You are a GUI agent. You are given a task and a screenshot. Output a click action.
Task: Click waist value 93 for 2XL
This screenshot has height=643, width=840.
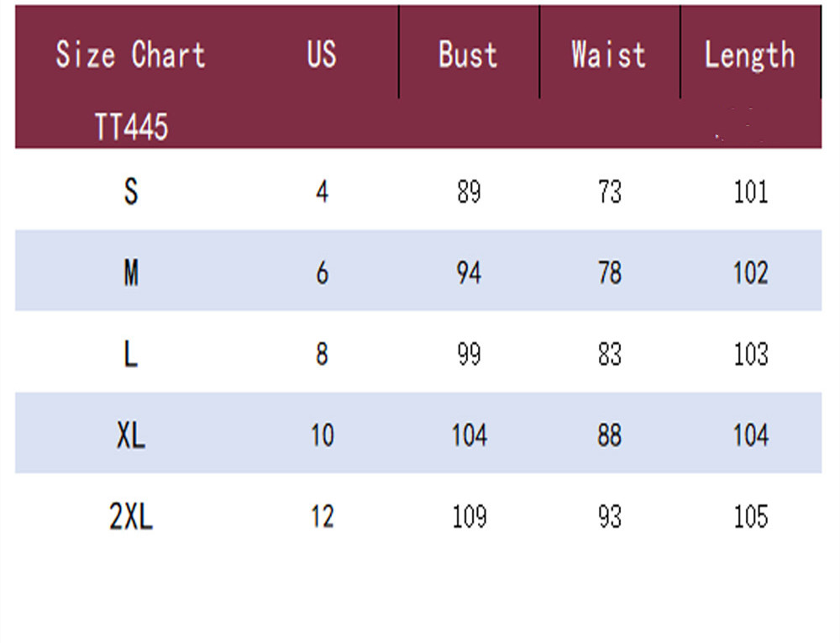609,517
